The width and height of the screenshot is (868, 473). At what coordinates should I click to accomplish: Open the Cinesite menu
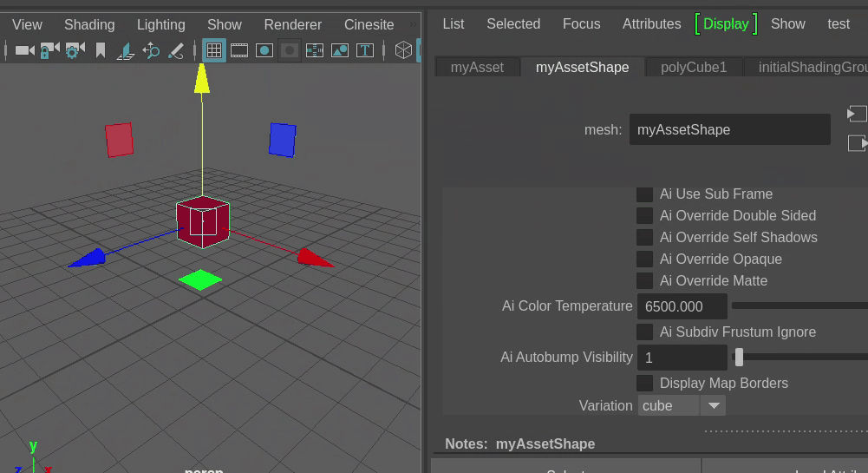point(369,25)
